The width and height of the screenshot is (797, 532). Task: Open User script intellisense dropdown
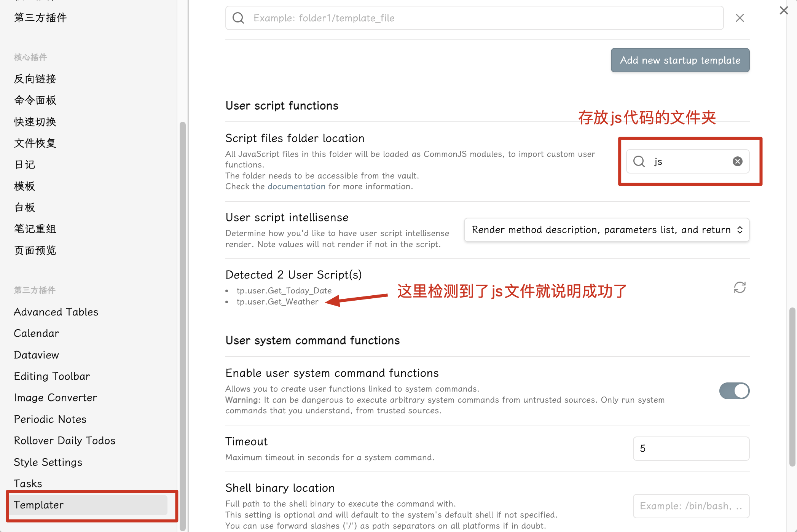pos(607,230)
